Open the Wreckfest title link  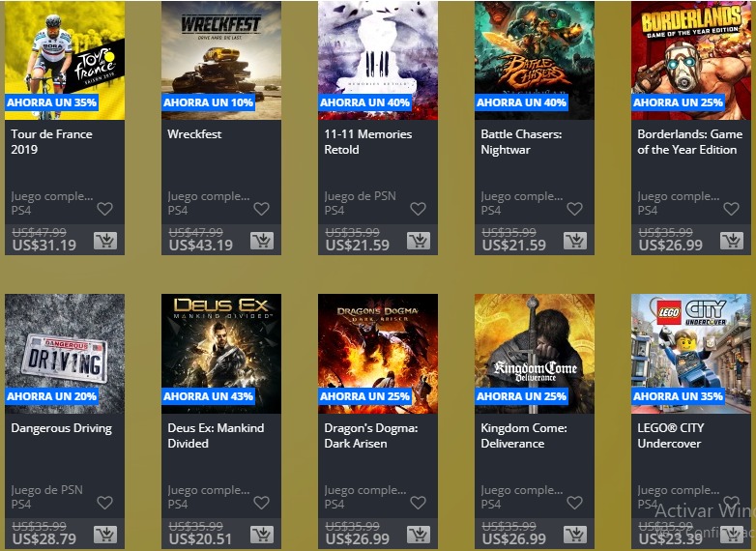pos(194,134)
